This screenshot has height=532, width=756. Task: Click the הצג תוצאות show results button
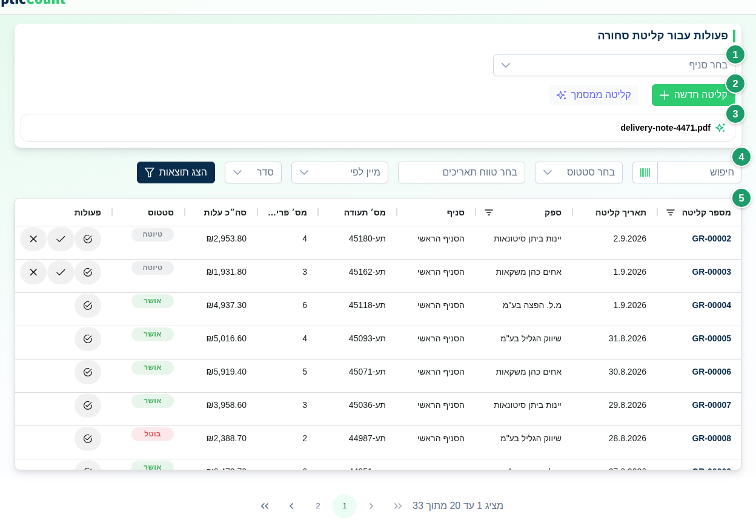pos(176,172)
